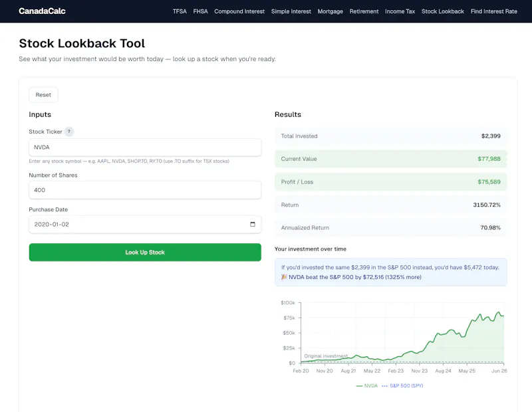Focus the Number of Shares field

pyautogui.click(x=145, y=190)
